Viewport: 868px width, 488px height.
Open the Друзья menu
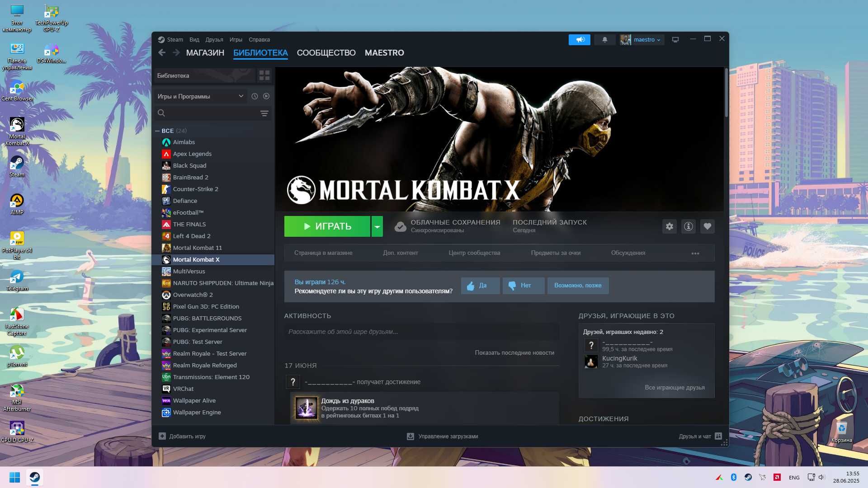tap(214, 40)
